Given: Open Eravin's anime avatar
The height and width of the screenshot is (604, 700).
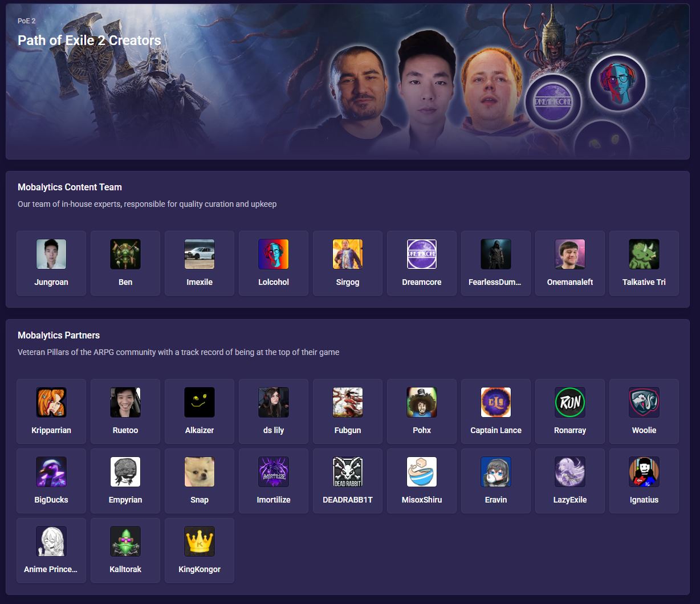Looking at the screenshot, I should [x=496, y=472].
